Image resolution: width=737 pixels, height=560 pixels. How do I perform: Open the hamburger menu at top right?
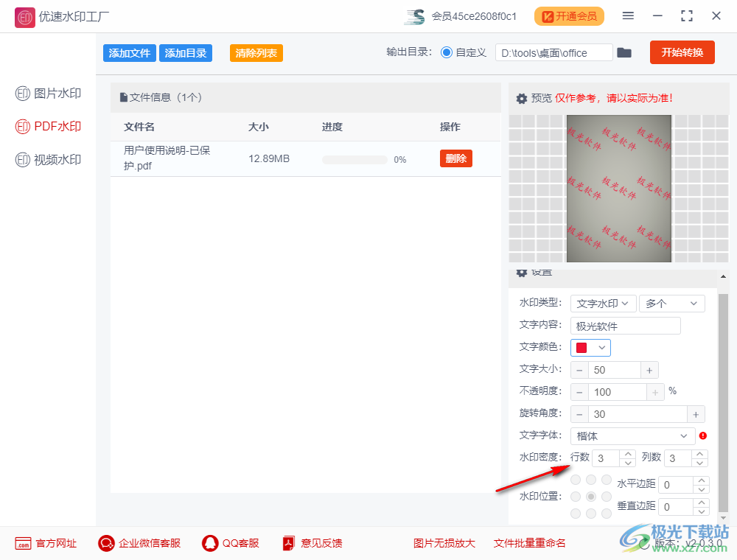point(628,15)
